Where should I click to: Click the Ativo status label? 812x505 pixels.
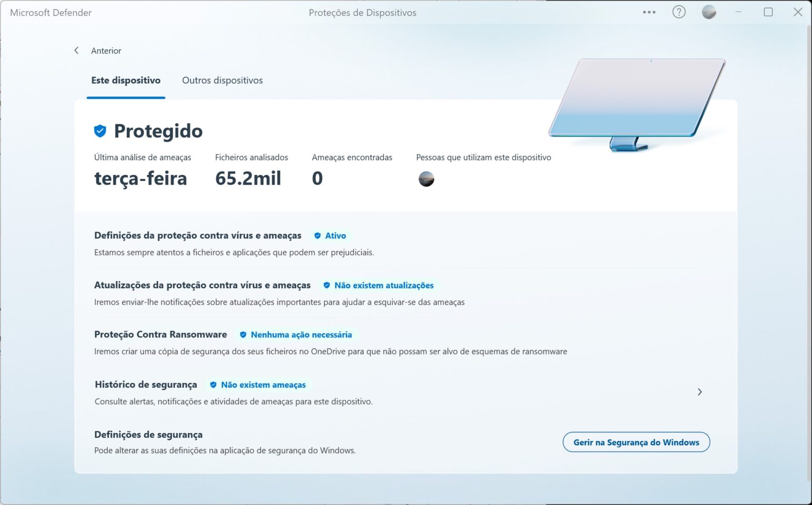335,236
